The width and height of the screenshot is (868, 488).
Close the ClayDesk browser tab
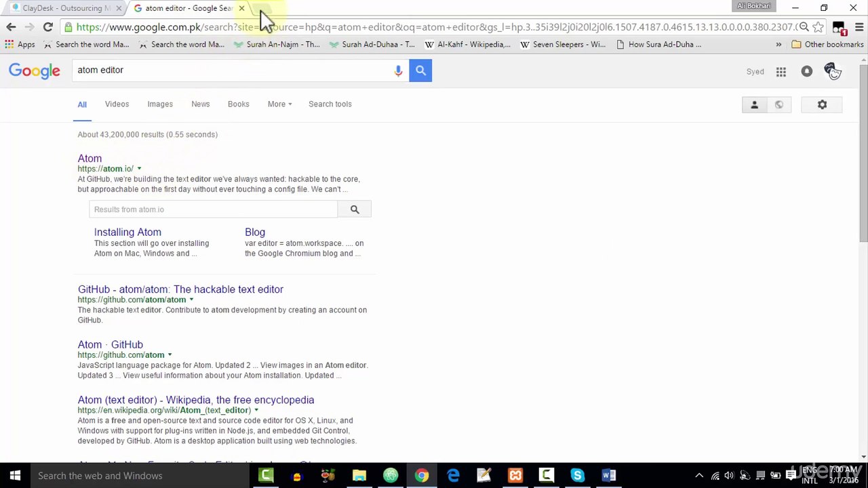click(x=119, y=8)
